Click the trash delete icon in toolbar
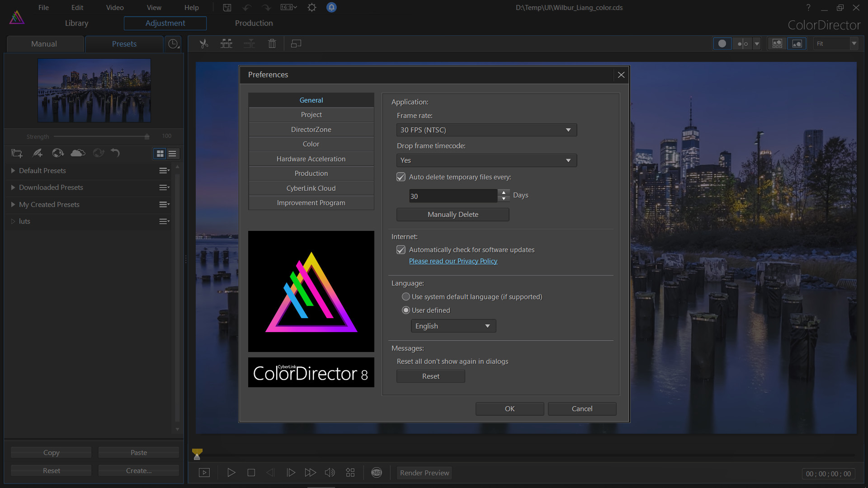Image resolution: width=868 pixels, height=488 pixels. click(272, 44)
